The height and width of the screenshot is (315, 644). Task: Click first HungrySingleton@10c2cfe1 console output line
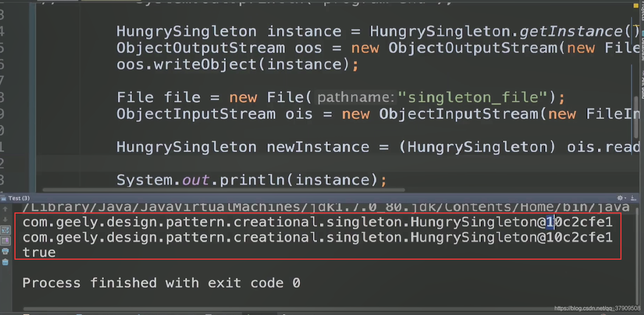(318, 222)
